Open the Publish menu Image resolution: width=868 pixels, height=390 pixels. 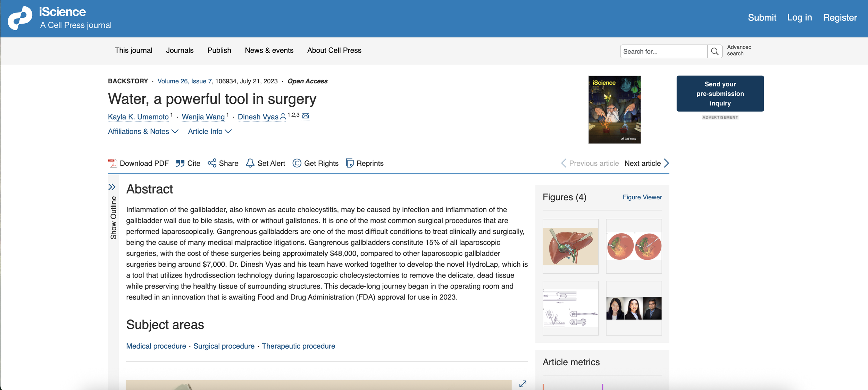tap(219, 50)
